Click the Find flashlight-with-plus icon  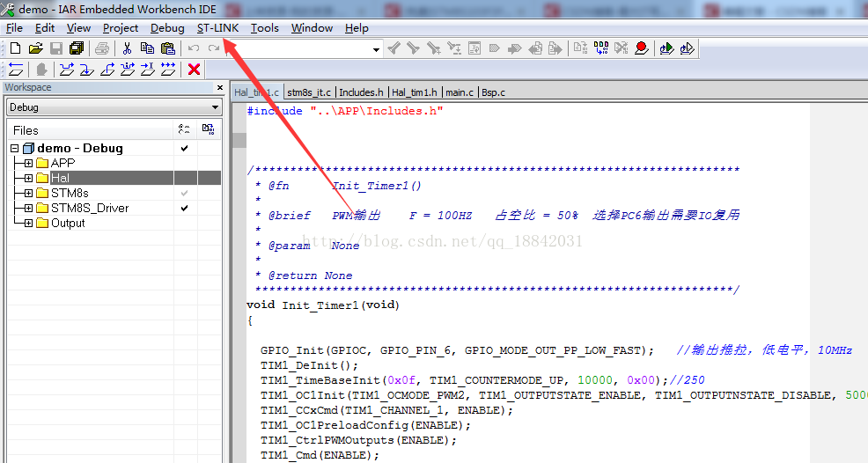(x=434, y=48)
